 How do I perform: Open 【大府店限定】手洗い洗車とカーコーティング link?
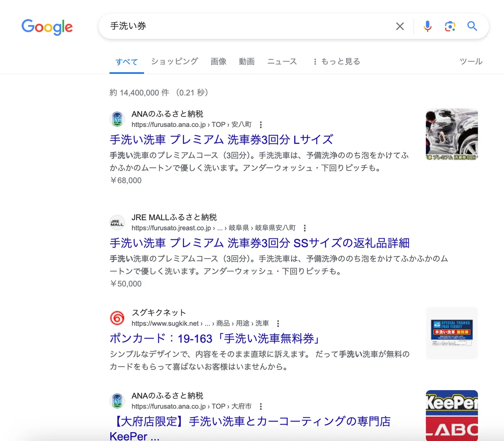[x=250, y=428]
